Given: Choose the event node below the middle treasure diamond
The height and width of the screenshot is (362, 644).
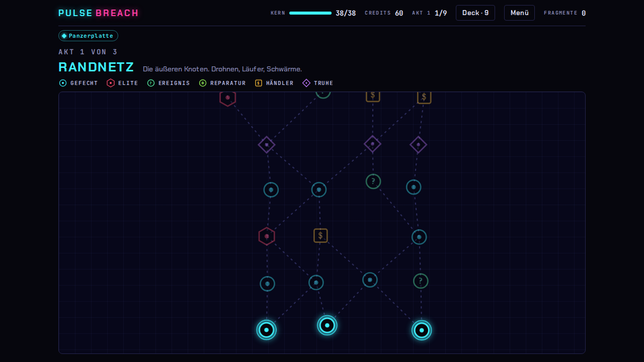Looking at the screenshot, I should pos(373,182).
